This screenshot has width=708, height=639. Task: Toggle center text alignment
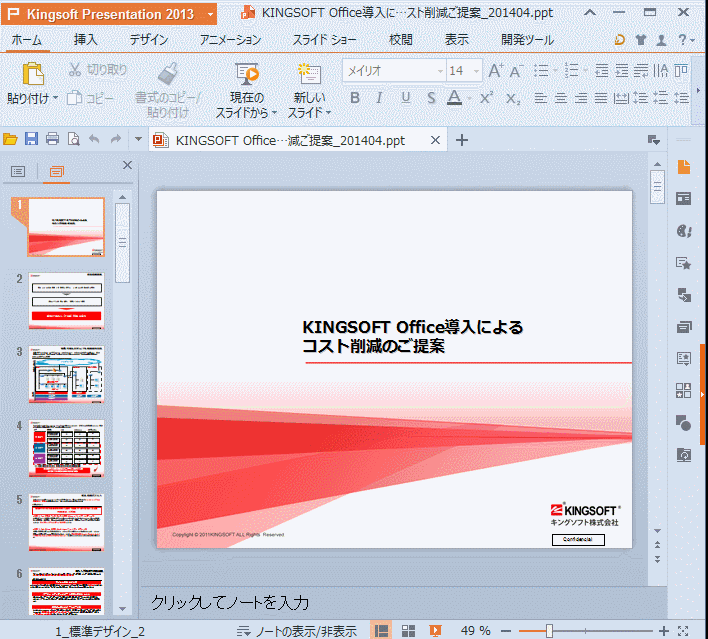pyautogui.click(x=561, y=98)
